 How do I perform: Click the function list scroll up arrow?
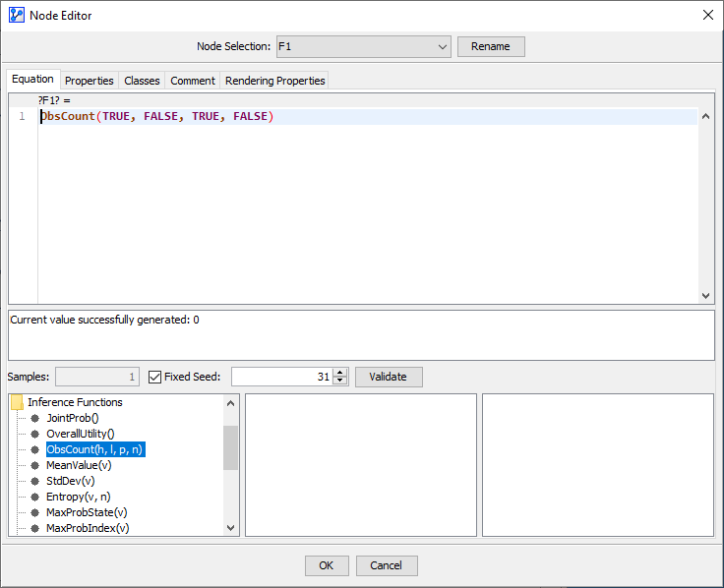[230, 403]
